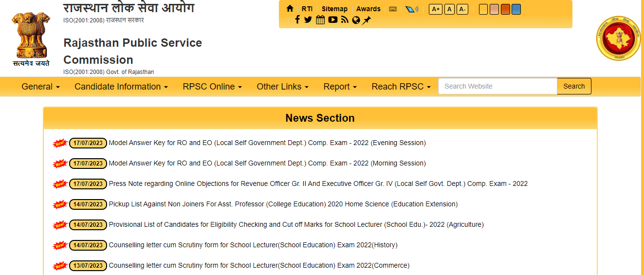The width and height of the screenshot is (644, 275).
Task: Open the RPSC Twitter icon
Action: (x=308, y=20)
